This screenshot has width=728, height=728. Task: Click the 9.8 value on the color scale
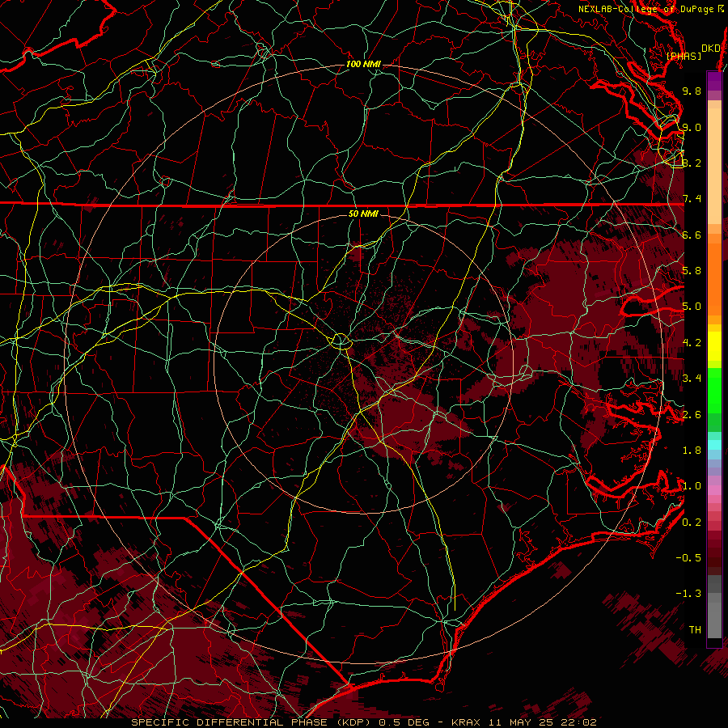click(x=692, y=91)
